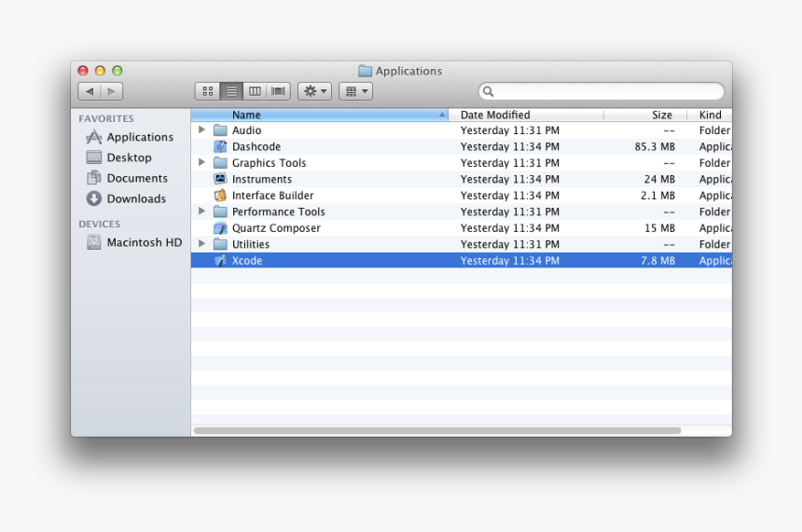This screenshot has width=802, height=532.
Task: Click the Finder search field
Action: pyautogui.click(x=601, y=91)
